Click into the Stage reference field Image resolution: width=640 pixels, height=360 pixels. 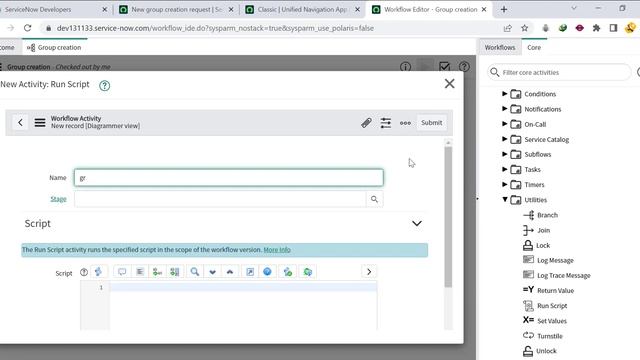[220, 199]
